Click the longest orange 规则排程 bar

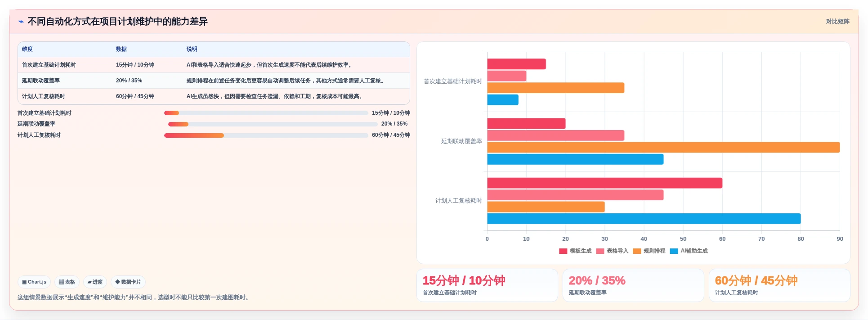pos(663,147)
